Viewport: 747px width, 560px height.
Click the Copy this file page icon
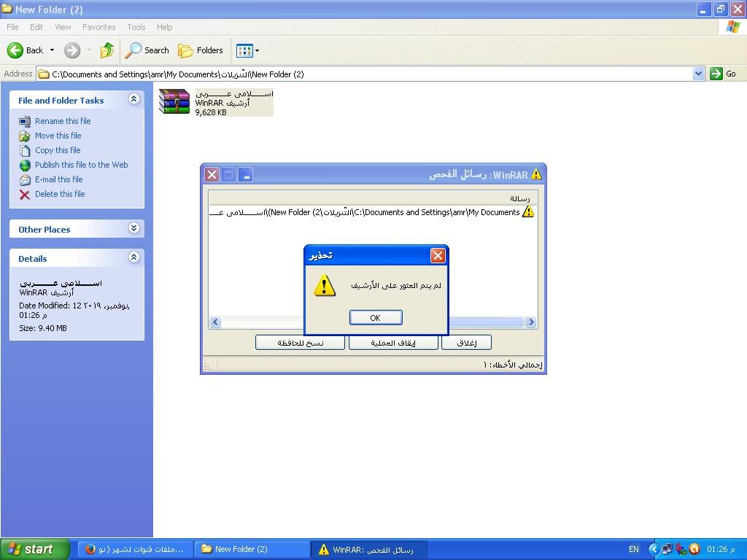25,150
